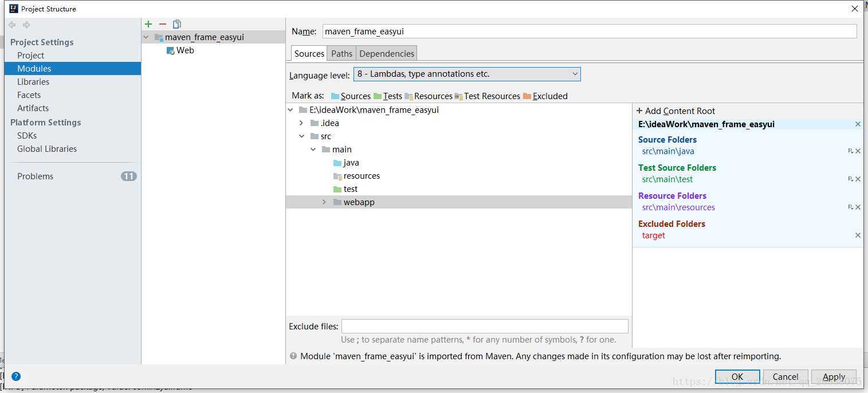
Task: Edit properties of src\main\test folder
Action: click(851, 179)
